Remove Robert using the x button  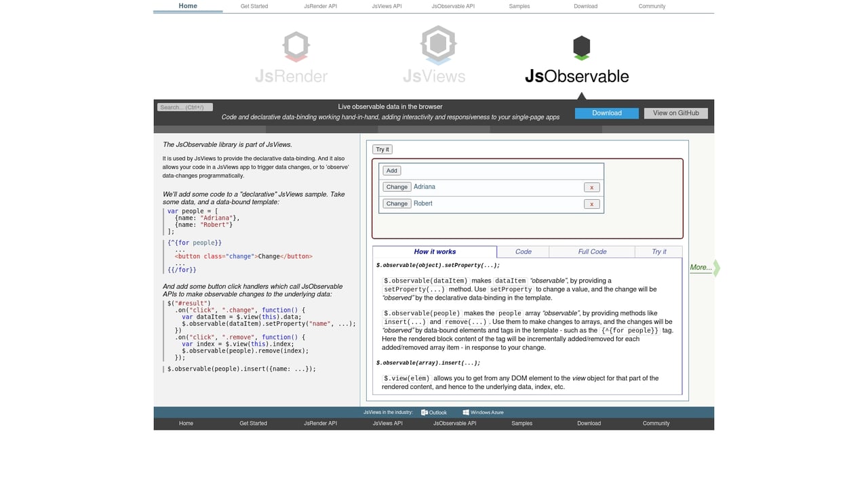pos(591,203)
